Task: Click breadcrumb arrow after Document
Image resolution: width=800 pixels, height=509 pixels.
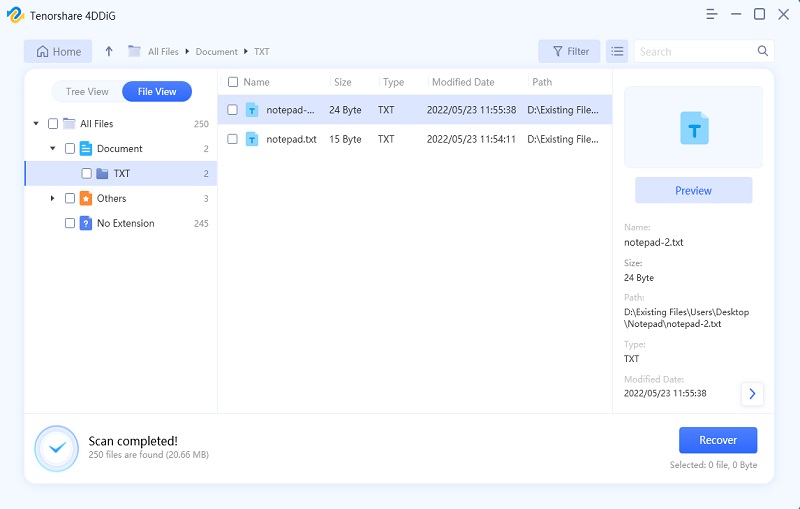Action: pos(246,52)
